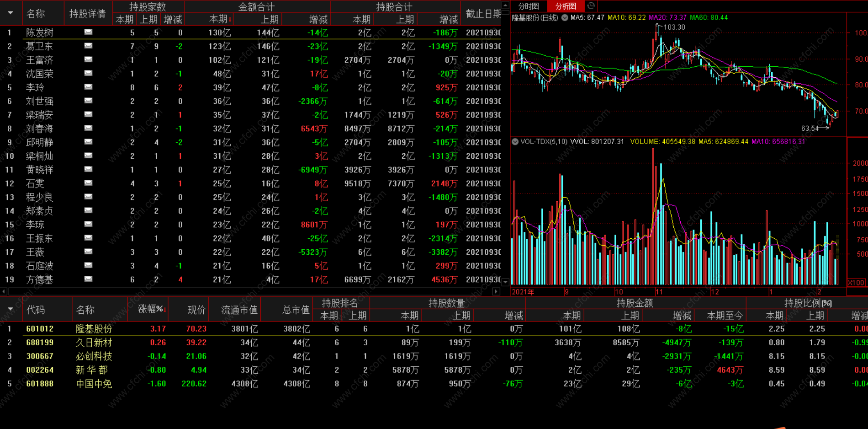Select shareholder name 陈发树
Viewport: 868px width, 429px height.
click(40, 32)
